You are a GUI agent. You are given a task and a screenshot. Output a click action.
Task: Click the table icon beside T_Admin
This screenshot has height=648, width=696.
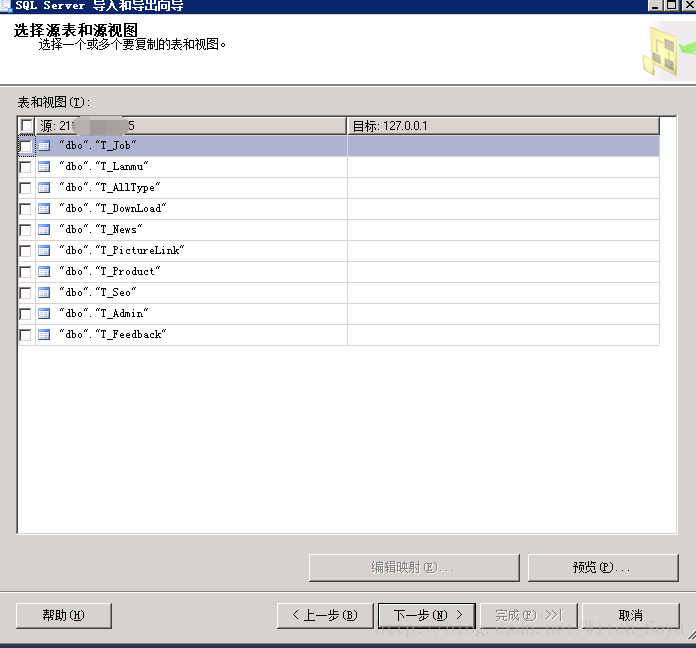(44, 314)
